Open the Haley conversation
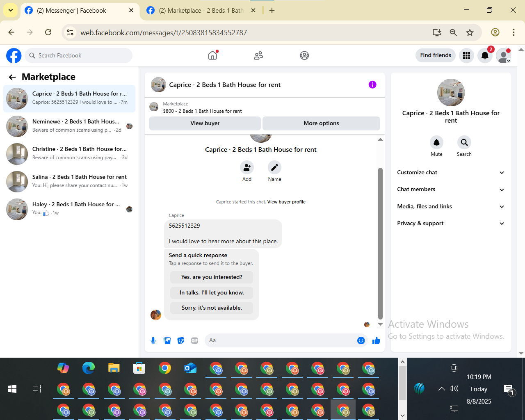Viewport: 525px width, 420px height. [x=69, y=209]
